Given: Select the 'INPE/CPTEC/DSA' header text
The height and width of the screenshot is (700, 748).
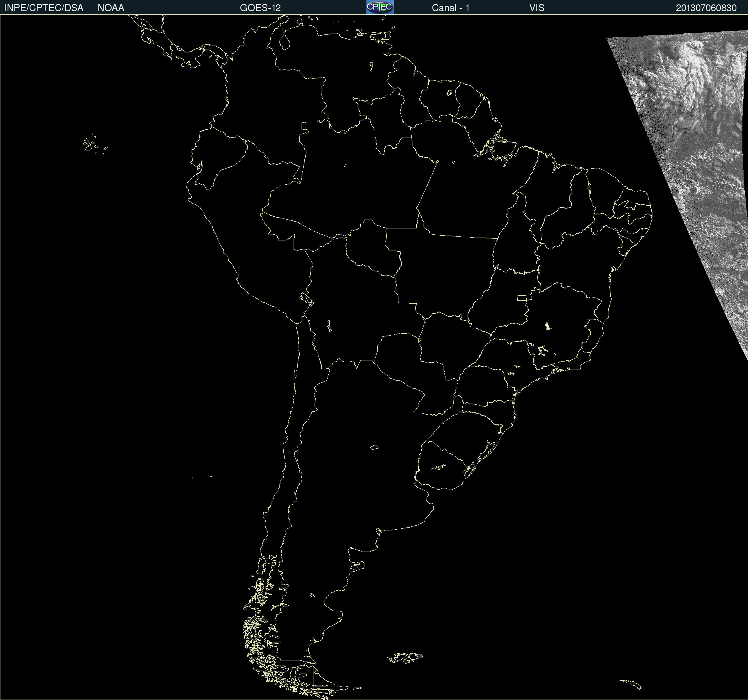Looking at the screenshot, I should (44, 8).
